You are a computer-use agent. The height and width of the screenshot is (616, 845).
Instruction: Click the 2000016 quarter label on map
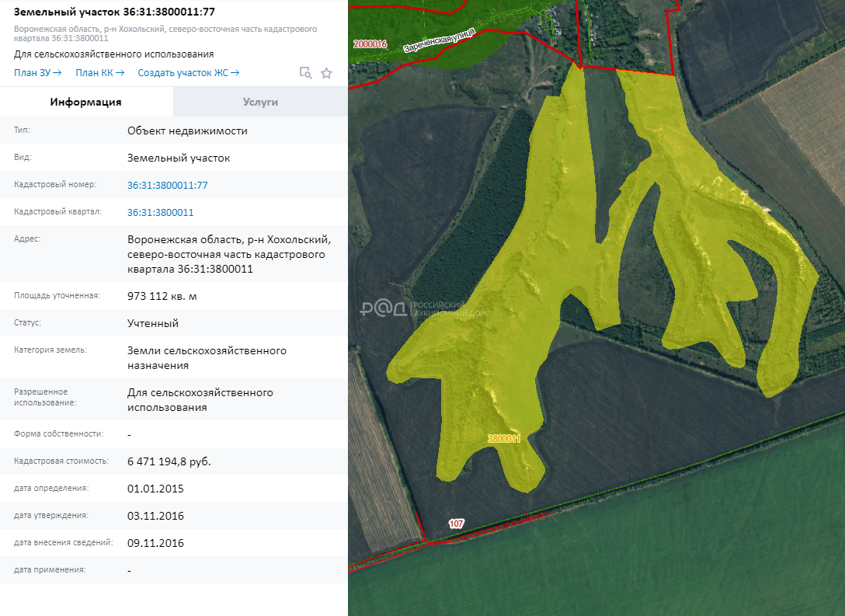369,44
